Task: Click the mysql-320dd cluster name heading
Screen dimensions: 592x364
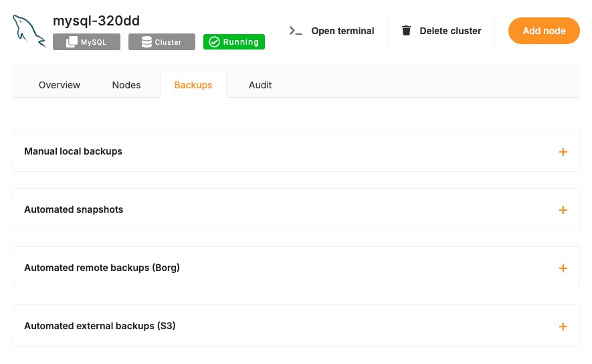Action: coord(96,21)
